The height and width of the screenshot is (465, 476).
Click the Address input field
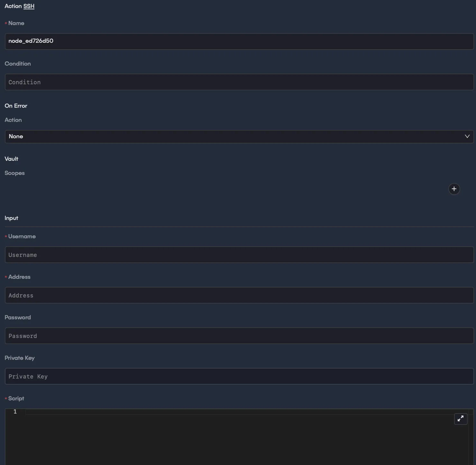tap(239, 295)
